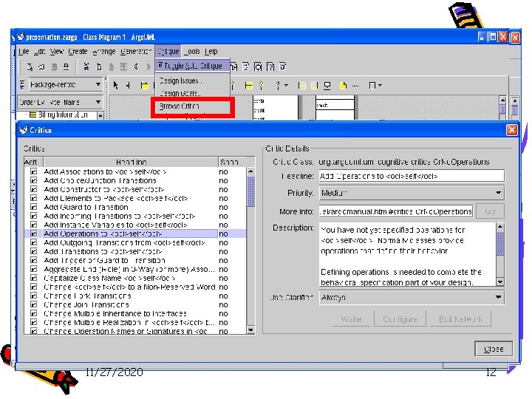
Task: Click the Edit Network button
Action: click(460, 319)
